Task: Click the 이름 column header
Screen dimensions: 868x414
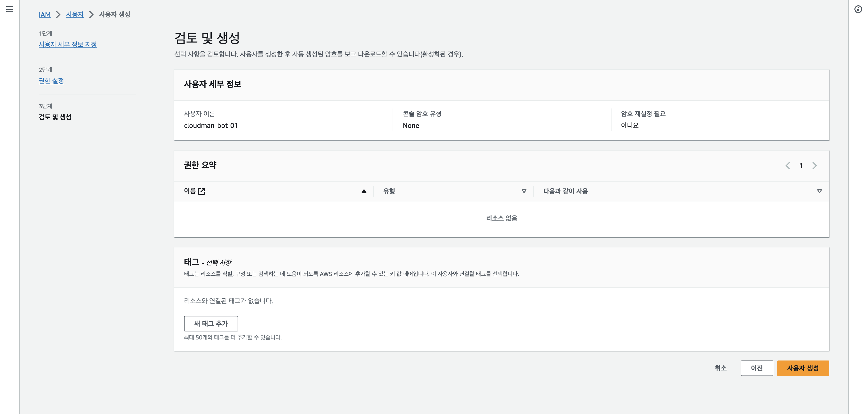Action: [x=190, y=191]
